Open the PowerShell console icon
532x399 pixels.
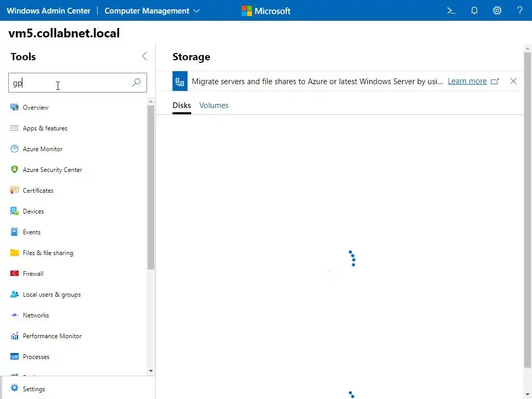[x=451, y=10]
